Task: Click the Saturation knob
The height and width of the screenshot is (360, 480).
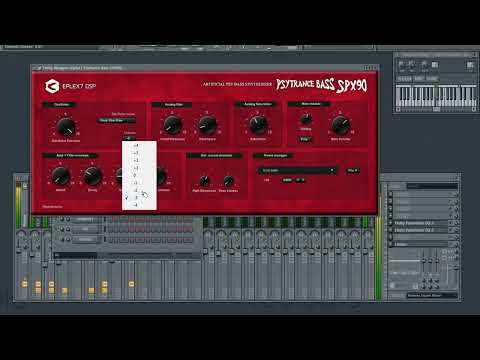Action: 258,125
